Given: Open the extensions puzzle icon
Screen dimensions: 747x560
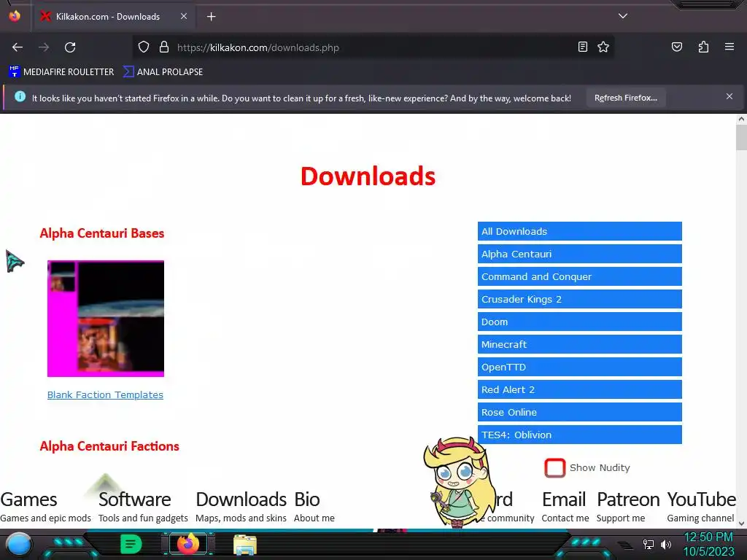Looking at the screenshot, I should (703, 47).
